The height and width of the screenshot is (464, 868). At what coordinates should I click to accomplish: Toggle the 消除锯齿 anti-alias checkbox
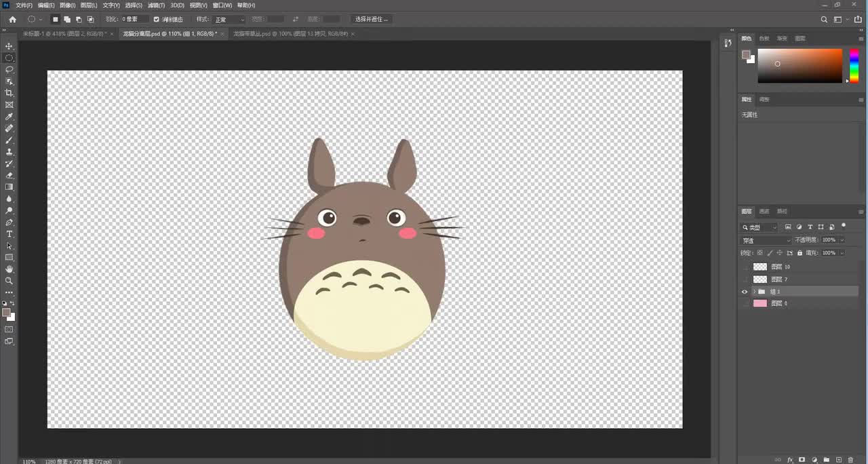tap(157, 20)
